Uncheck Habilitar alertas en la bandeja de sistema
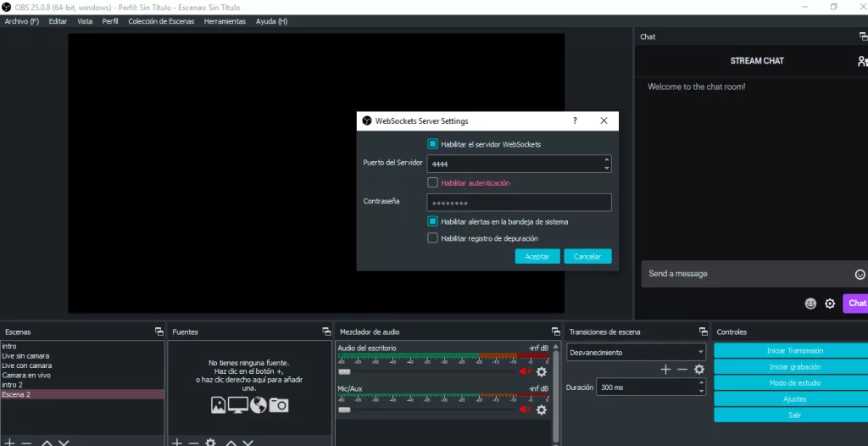 point(433,221)
